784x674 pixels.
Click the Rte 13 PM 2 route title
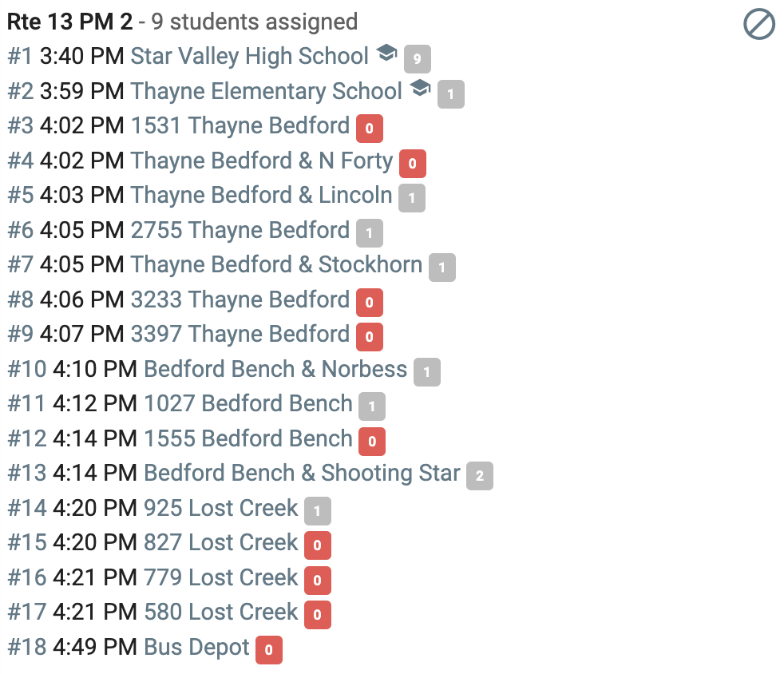tap(70, 22)
